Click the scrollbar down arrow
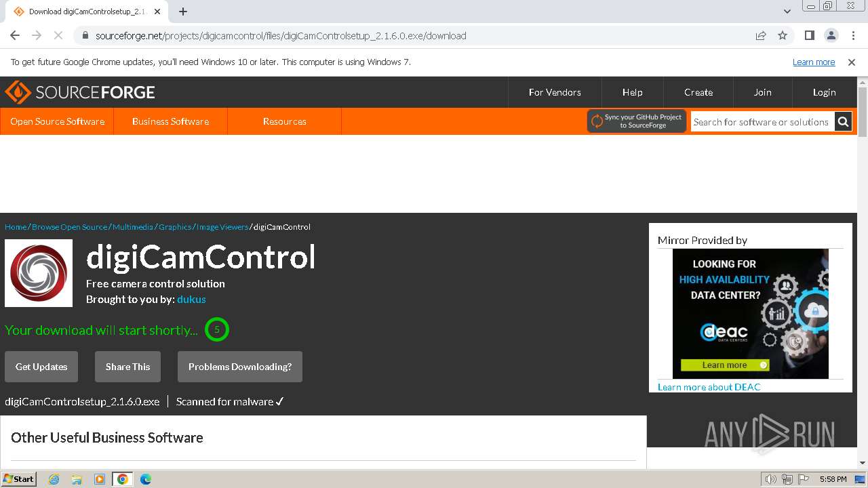 863,463
